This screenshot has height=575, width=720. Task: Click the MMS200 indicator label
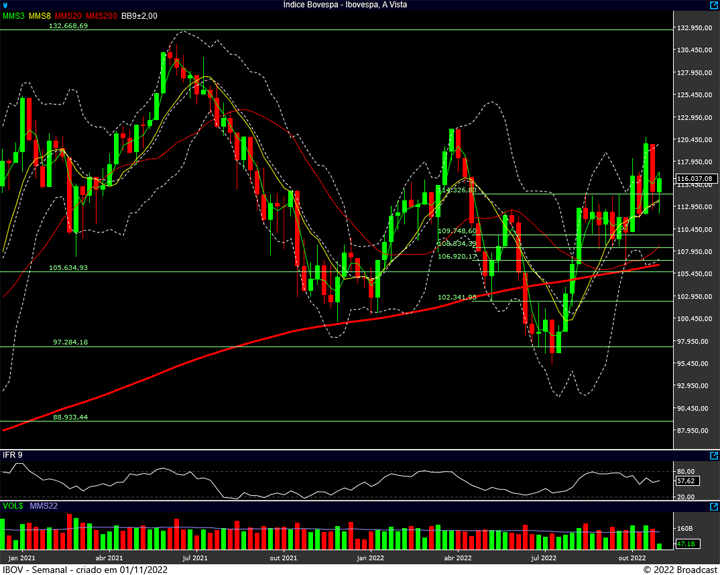pos(101,16)
